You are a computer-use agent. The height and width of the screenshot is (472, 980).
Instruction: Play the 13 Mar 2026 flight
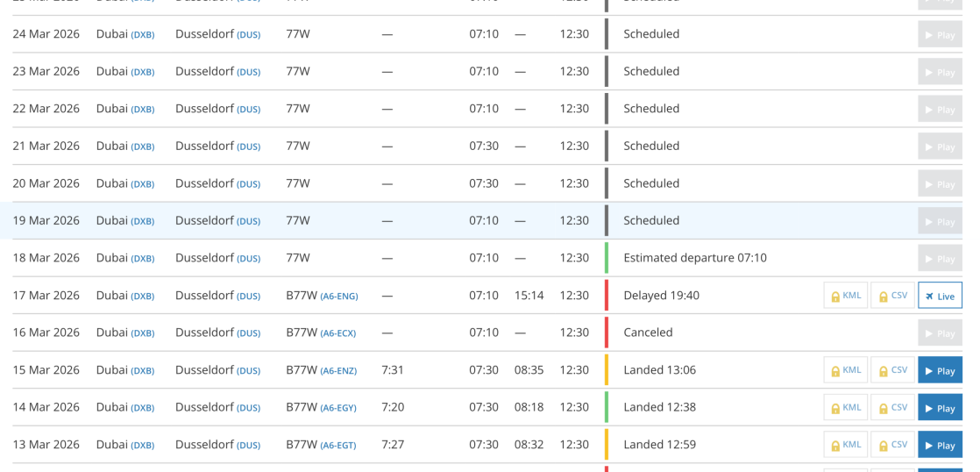tap(940, 445)
